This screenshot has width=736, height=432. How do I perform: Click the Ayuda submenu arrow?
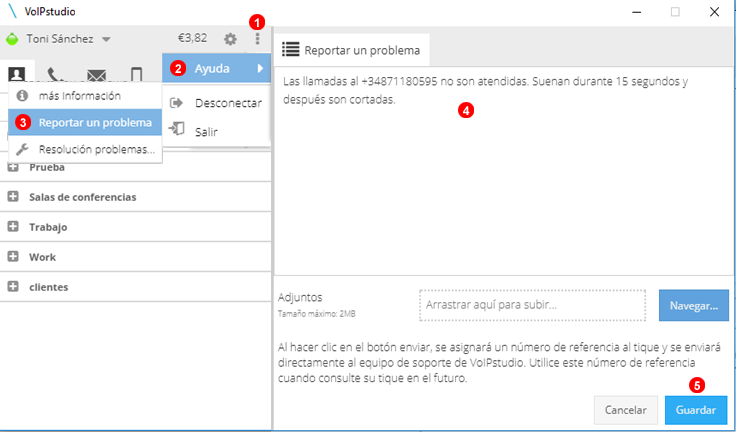[260, 69]
